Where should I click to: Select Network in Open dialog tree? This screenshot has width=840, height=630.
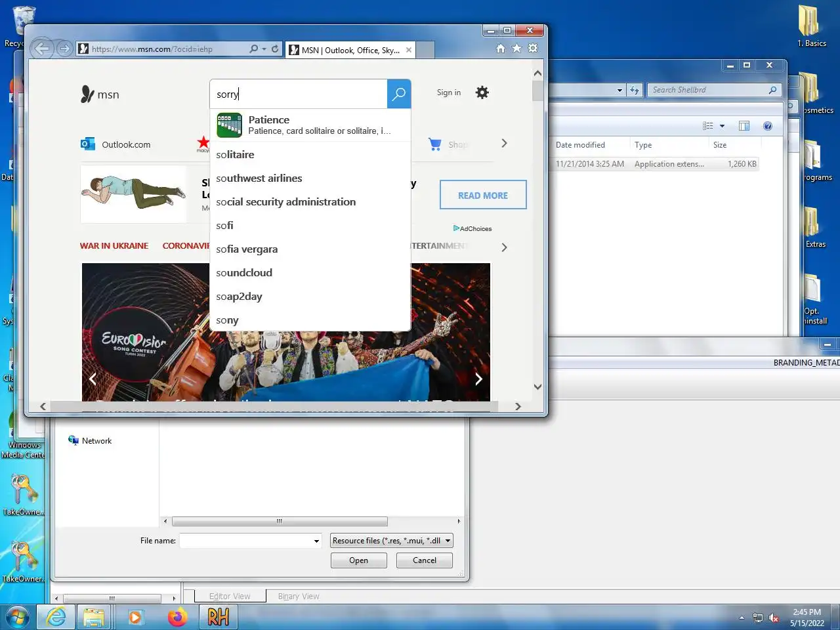point(90,441)
